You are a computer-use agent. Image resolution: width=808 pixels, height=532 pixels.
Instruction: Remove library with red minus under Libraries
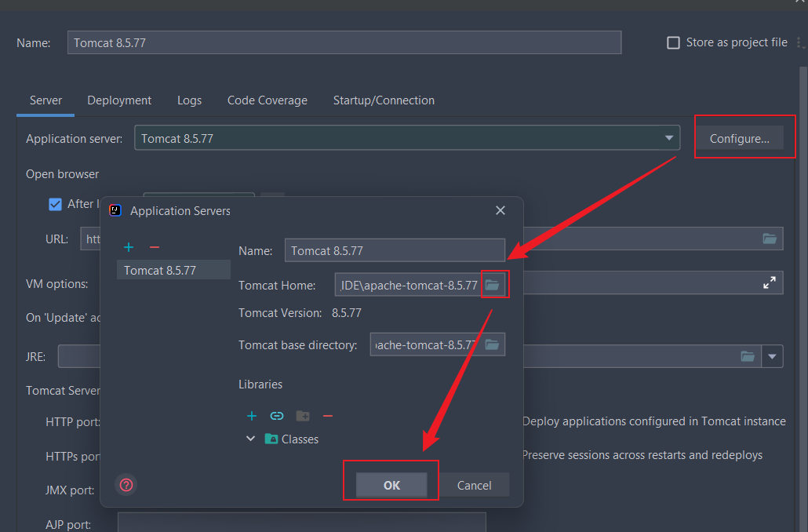(328, 416)
